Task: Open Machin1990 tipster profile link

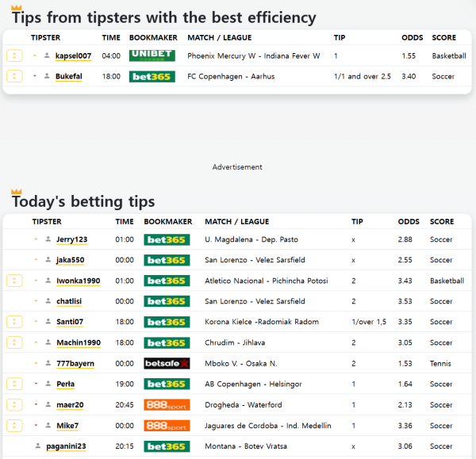Action: tap(79, 342)
